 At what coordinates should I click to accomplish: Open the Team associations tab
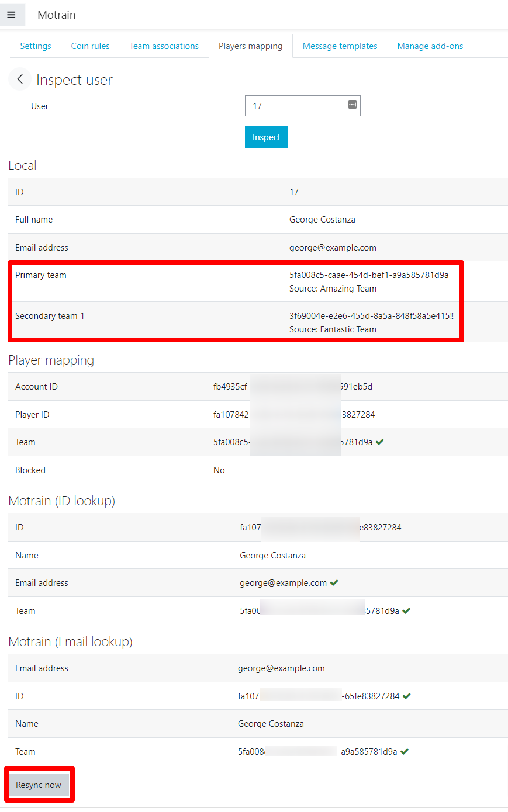coord(164,46)
